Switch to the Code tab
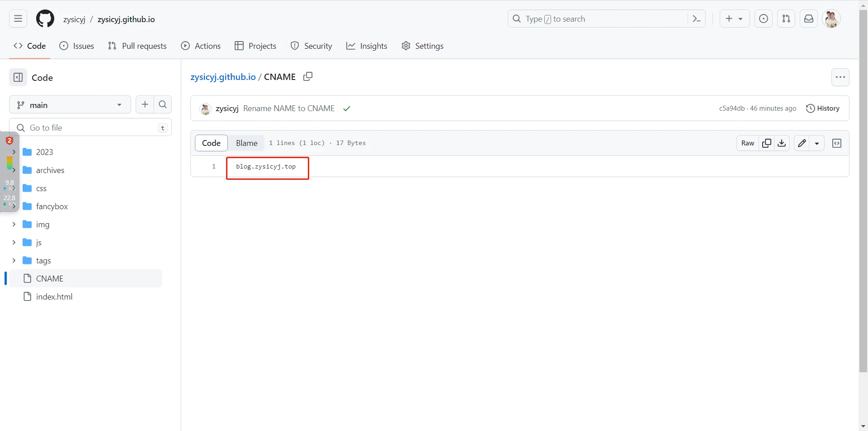 click(30, 46)
